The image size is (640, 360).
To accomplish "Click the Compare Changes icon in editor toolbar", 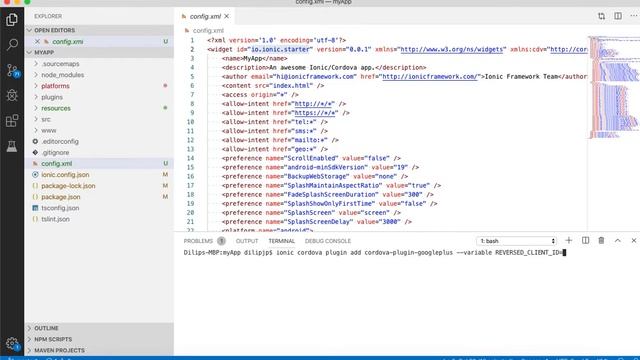I will pos(601,16).
